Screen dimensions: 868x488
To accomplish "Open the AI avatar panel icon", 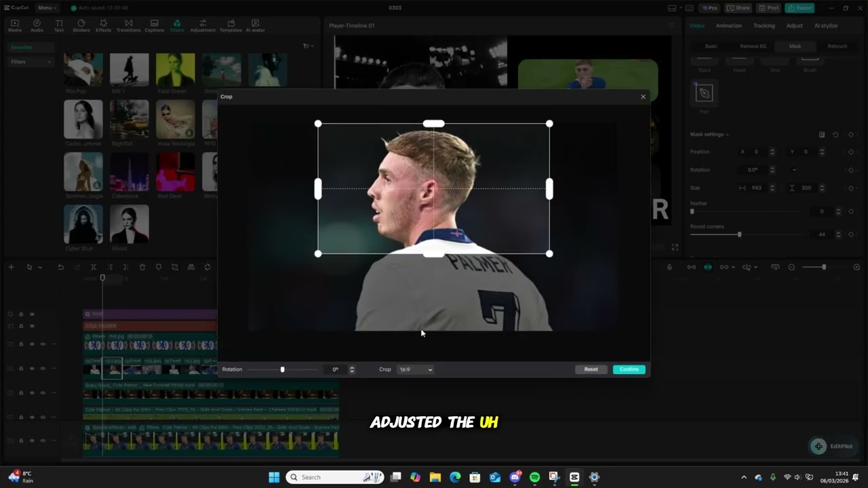I will [255, 26].
